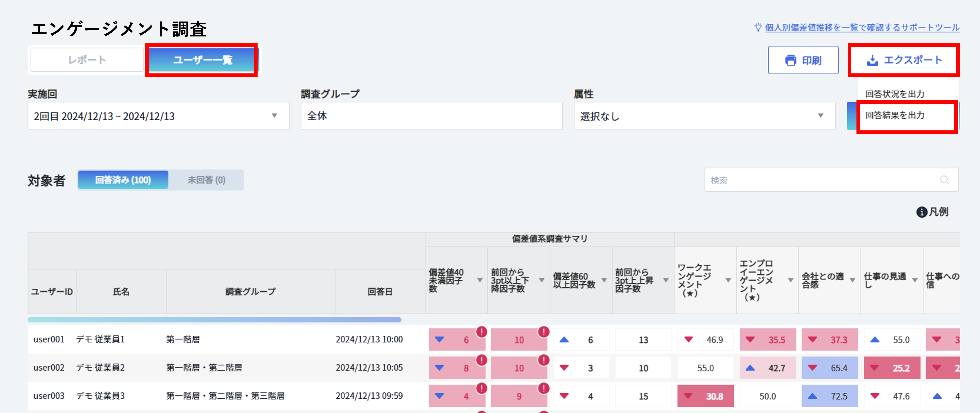The image size is (980, 413).
Task: Click the date 2024/12/13 10:05
Action: (x=369, y=367)
